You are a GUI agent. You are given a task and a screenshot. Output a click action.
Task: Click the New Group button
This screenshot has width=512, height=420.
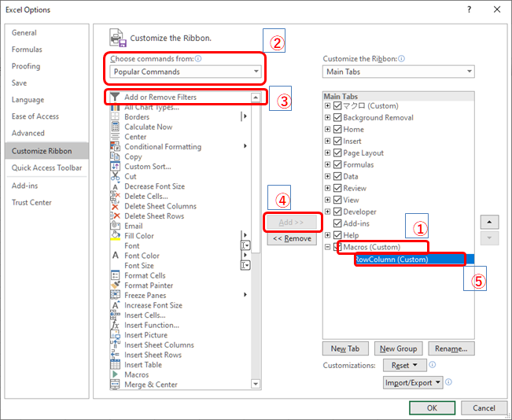(x=399, y=348)
